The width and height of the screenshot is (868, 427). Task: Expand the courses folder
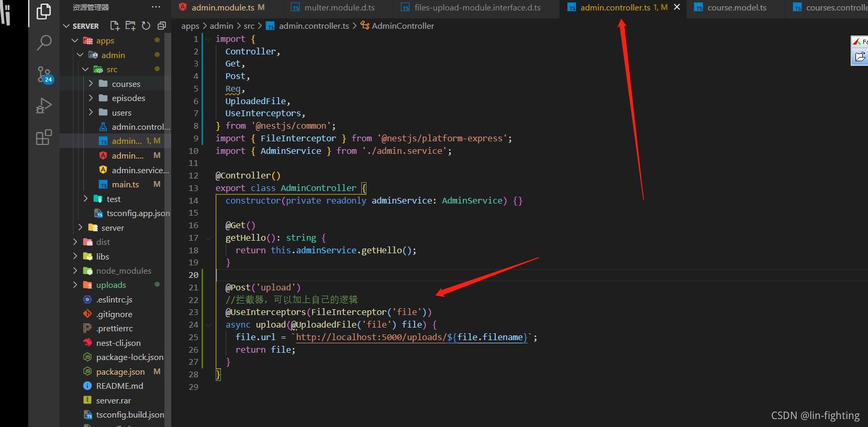[91, 84]
